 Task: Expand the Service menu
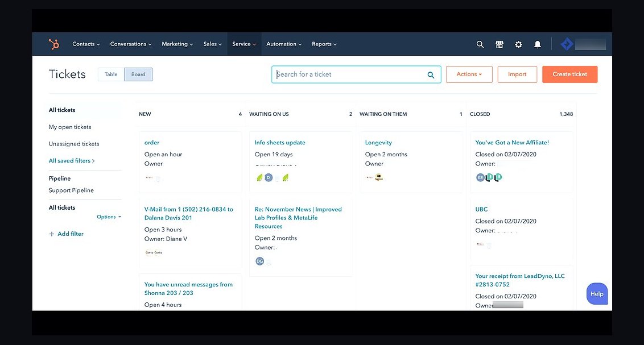point(244,44)
